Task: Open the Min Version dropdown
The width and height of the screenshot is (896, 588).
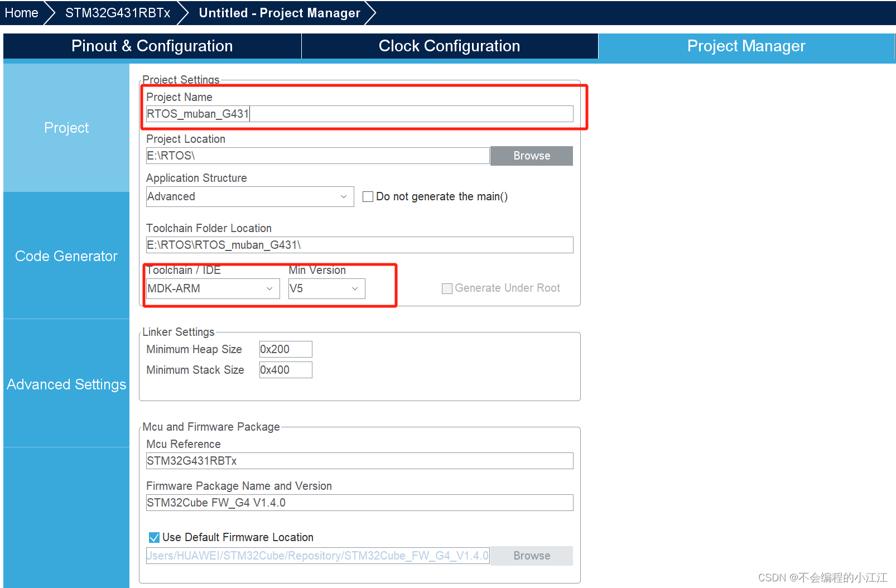Action: point(326,288)
